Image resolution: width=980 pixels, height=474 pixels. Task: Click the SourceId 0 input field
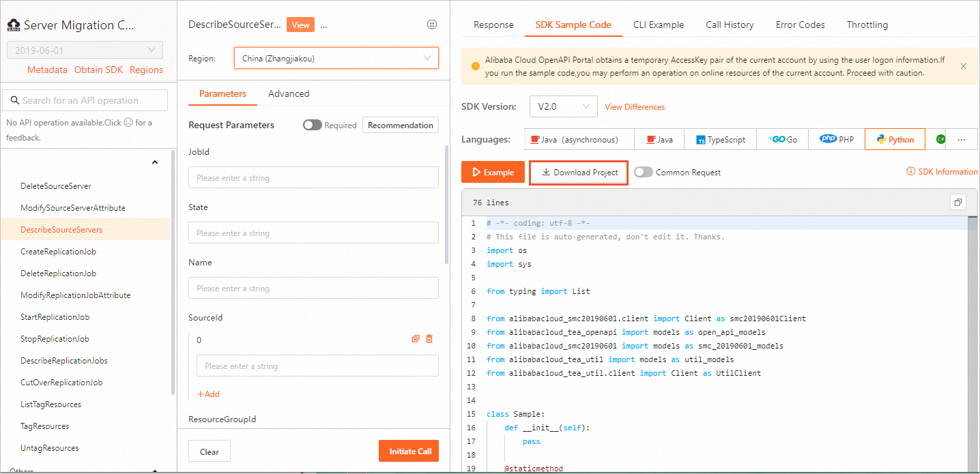coord(317,366)
